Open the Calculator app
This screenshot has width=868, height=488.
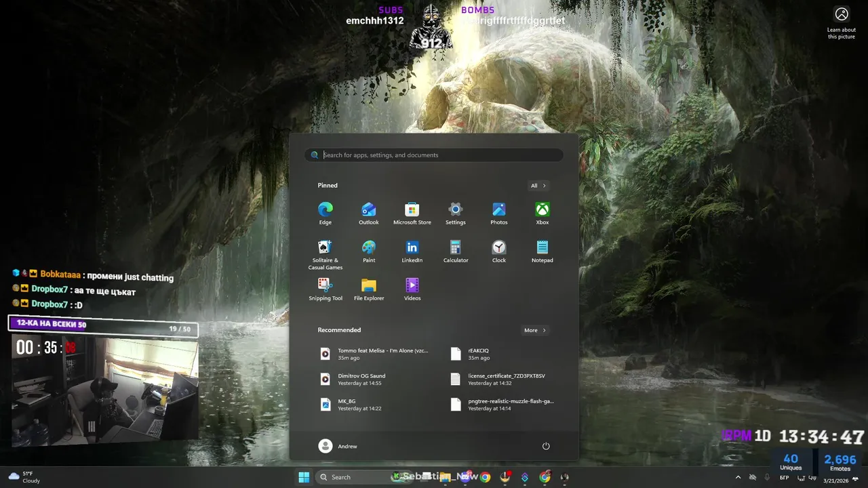456,251
